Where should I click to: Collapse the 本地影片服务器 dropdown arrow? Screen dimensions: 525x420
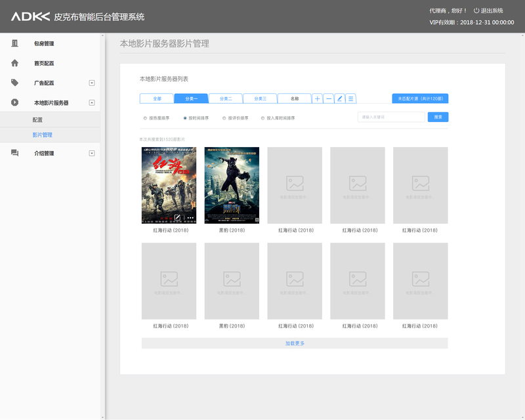pos(92,102)
